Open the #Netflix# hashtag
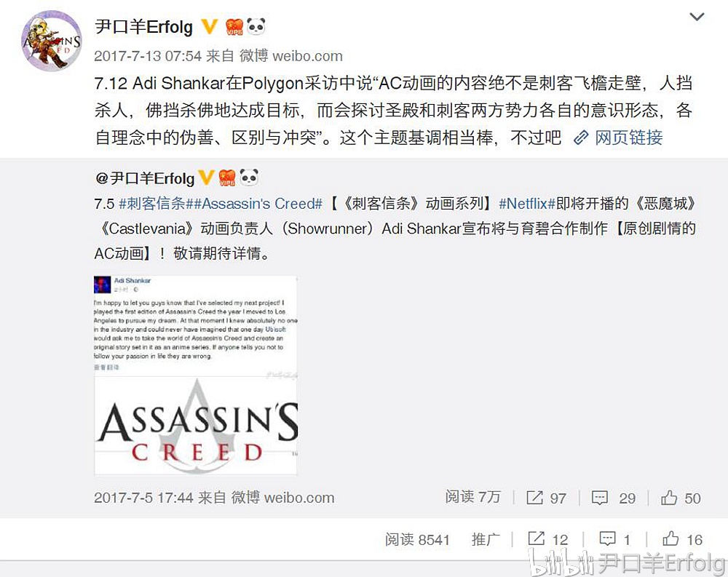This screenshot has height=577, width=728. (x=527, y=203)
